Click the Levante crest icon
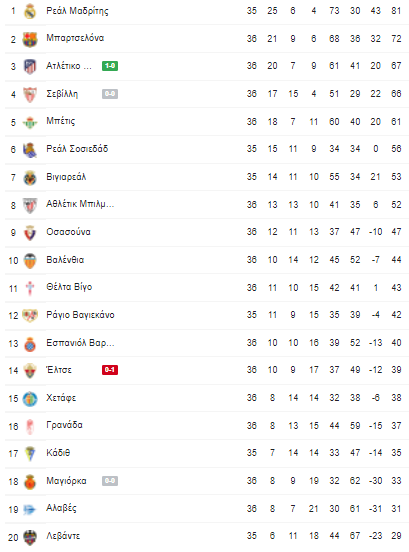 tap(30, 537)
